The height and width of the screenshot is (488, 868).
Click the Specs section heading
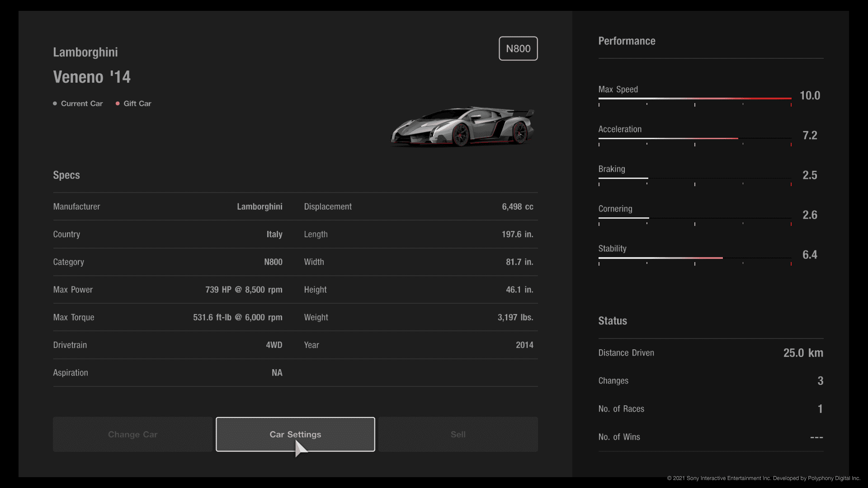pyautogui.click(x=66, y=175)
